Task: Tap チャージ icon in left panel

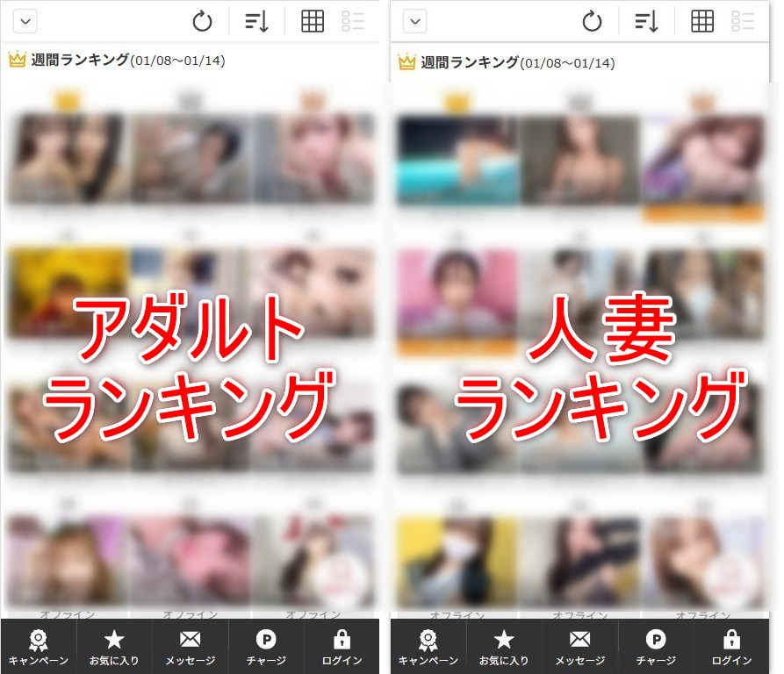Action: coord(265,647)
